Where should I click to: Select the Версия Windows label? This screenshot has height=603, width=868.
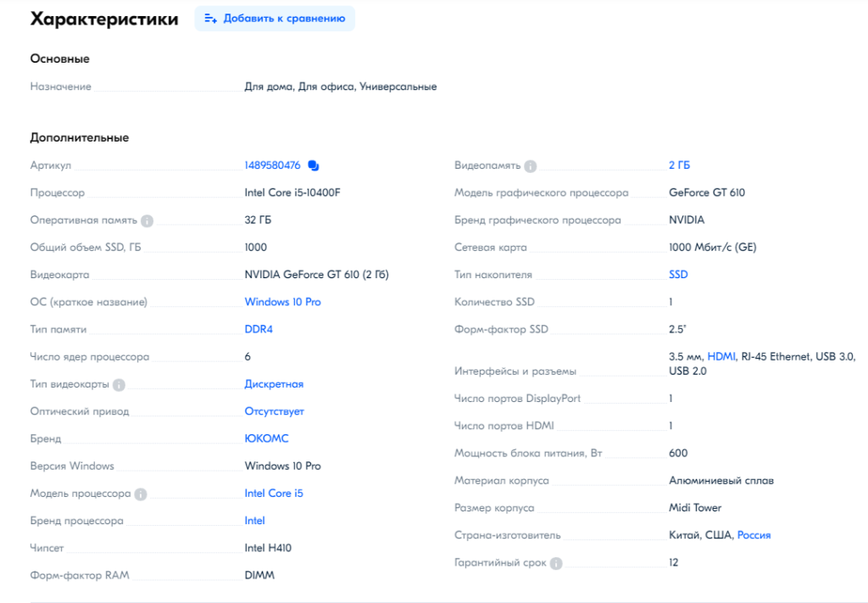point(72,466)
